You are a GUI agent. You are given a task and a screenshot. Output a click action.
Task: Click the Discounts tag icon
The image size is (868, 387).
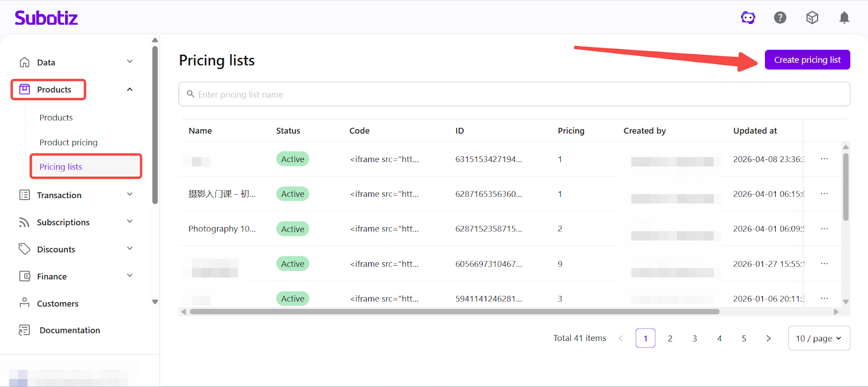24,249
